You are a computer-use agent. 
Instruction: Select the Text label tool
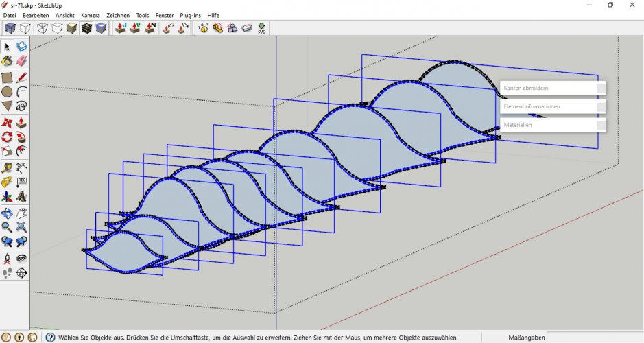click(x=22, y=182)
